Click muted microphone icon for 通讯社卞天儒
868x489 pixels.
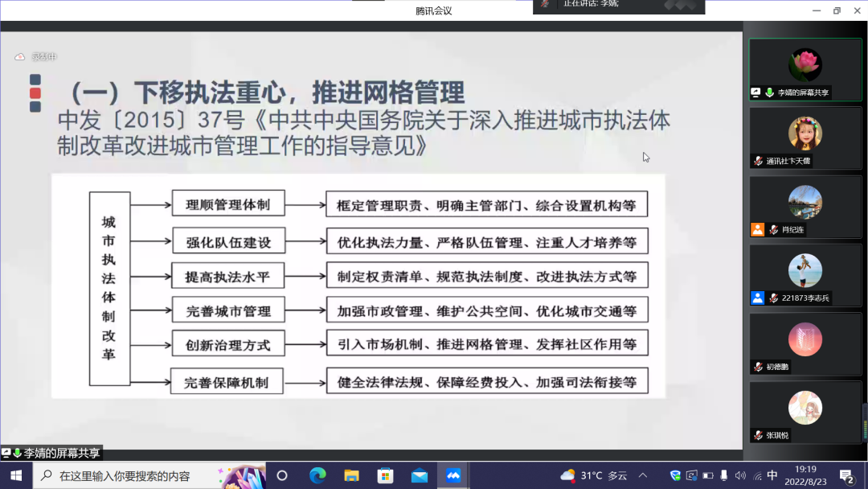(758, 161)
